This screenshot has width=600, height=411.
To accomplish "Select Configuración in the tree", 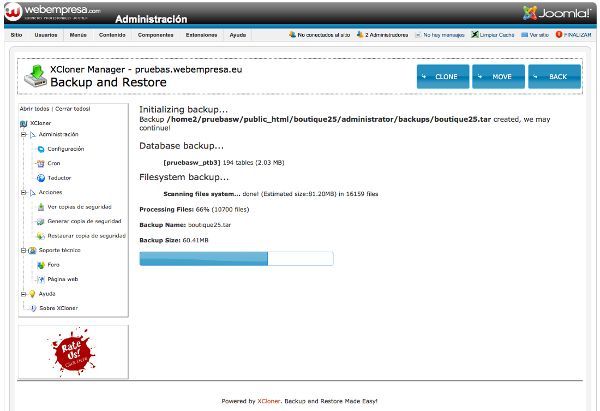I will pyautogui.click(x=65, y=149).
